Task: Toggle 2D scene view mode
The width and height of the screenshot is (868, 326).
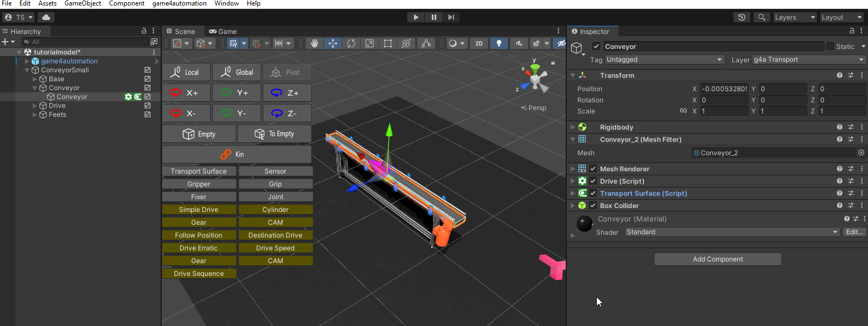Action: (478, 43)
